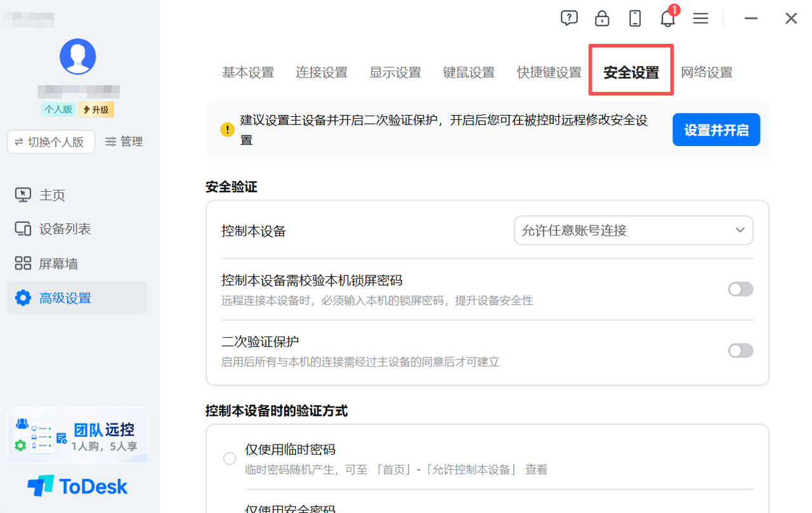The image size is (812, 513).
Task: Click the gear icon beside 高级设置
Action: pyautogui.click(x=23, y=298)
